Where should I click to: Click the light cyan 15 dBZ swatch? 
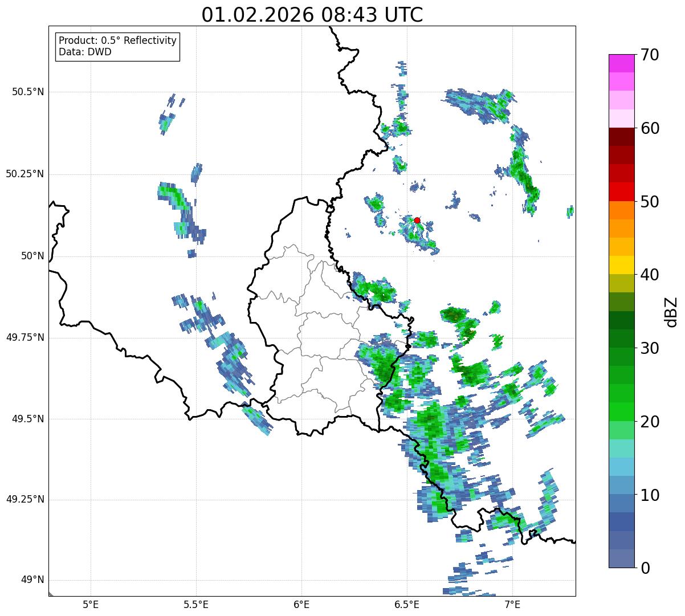tap(621, 448)
